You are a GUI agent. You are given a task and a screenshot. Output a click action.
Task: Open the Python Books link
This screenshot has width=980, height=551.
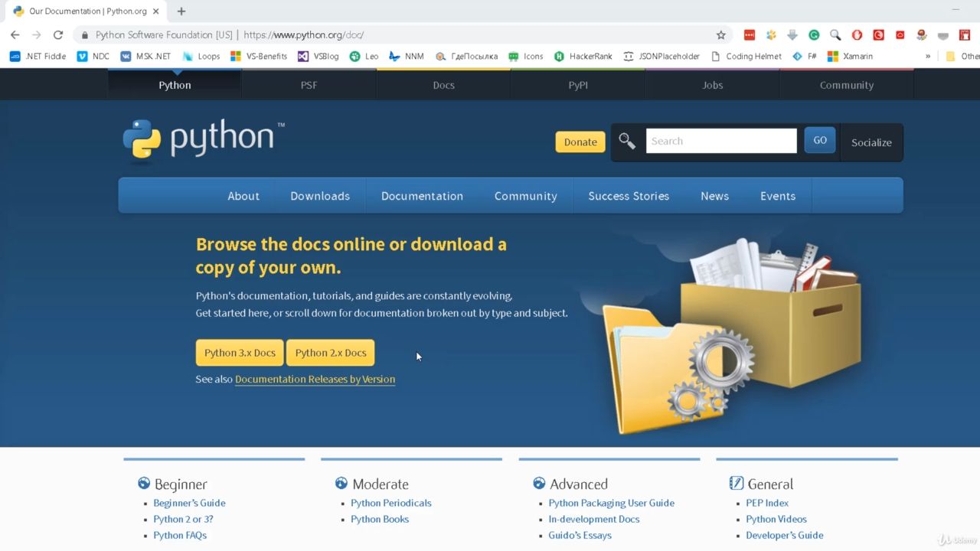point(380,519)
